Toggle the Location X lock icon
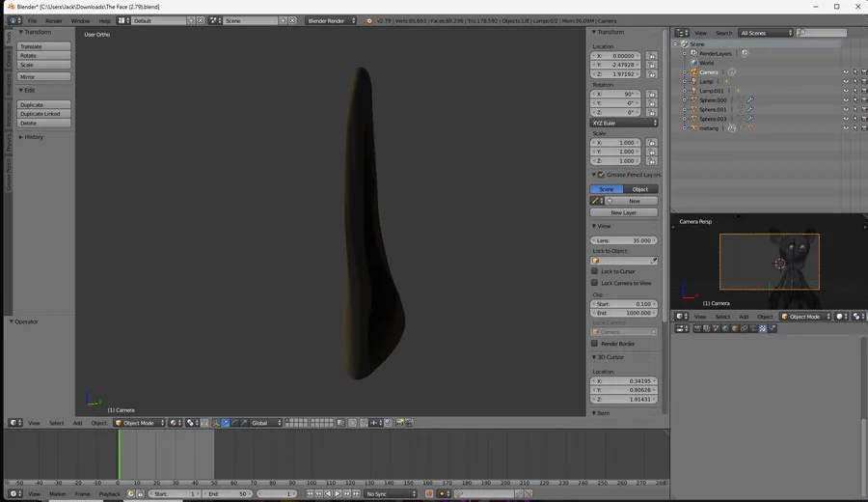The height and width of the screenshot is (502, 868). (652, 56)
